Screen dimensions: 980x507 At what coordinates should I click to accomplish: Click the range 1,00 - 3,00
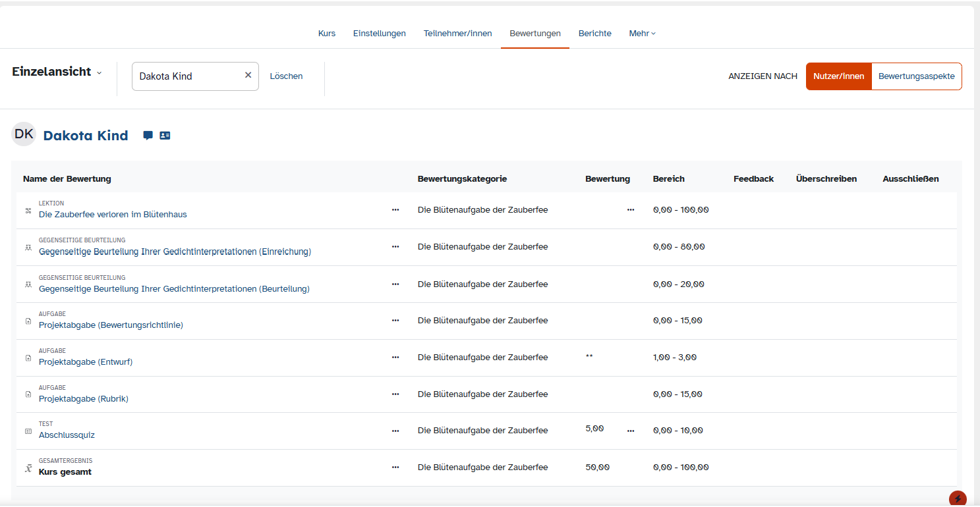click(675, 357)
